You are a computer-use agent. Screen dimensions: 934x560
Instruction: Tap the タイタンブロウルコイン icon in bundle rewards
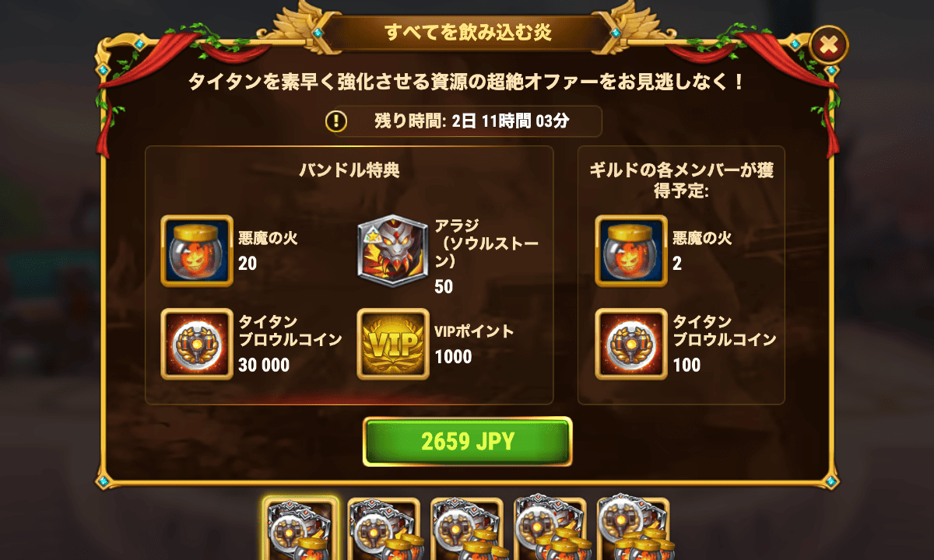(x=196, y=344)
